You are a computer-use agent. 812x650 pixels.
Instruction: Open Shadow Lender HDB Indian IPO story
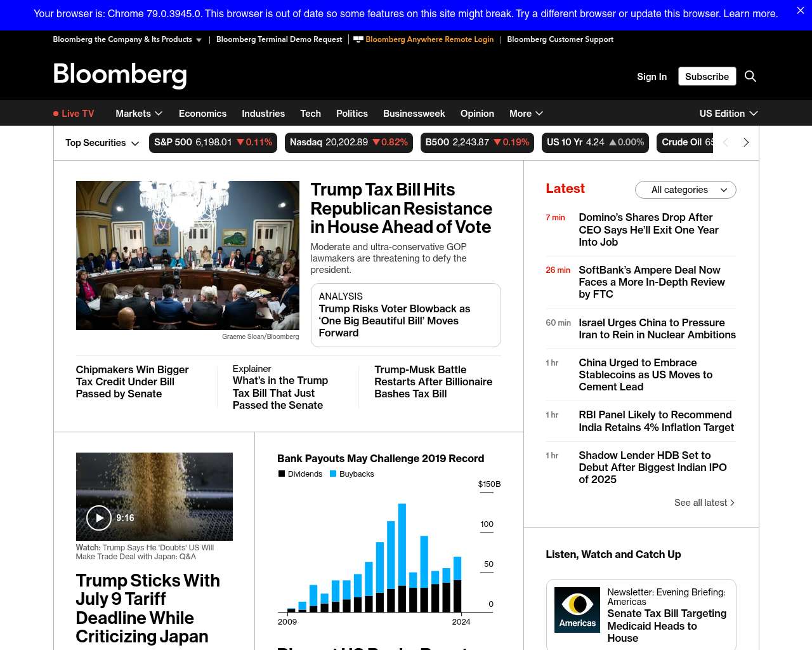pyautogui.click(x=653, y=467)
